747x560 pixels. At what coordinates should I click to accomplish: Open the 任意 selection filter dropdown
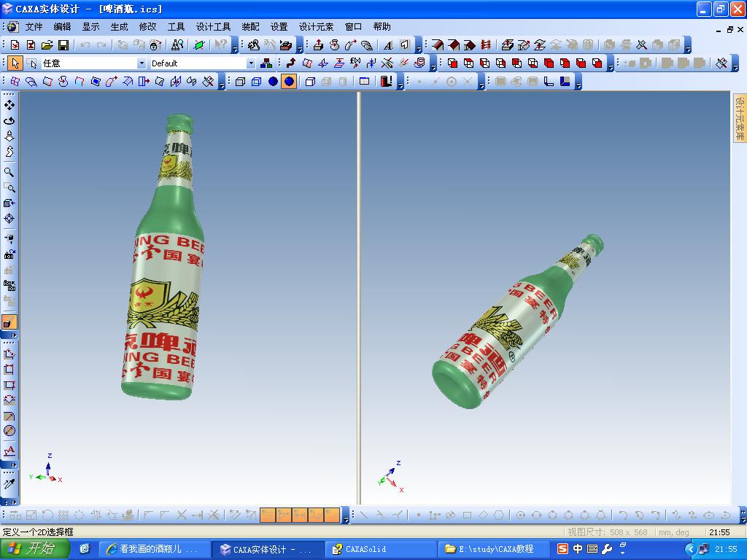pyautogui.click(x=141, y=63)
